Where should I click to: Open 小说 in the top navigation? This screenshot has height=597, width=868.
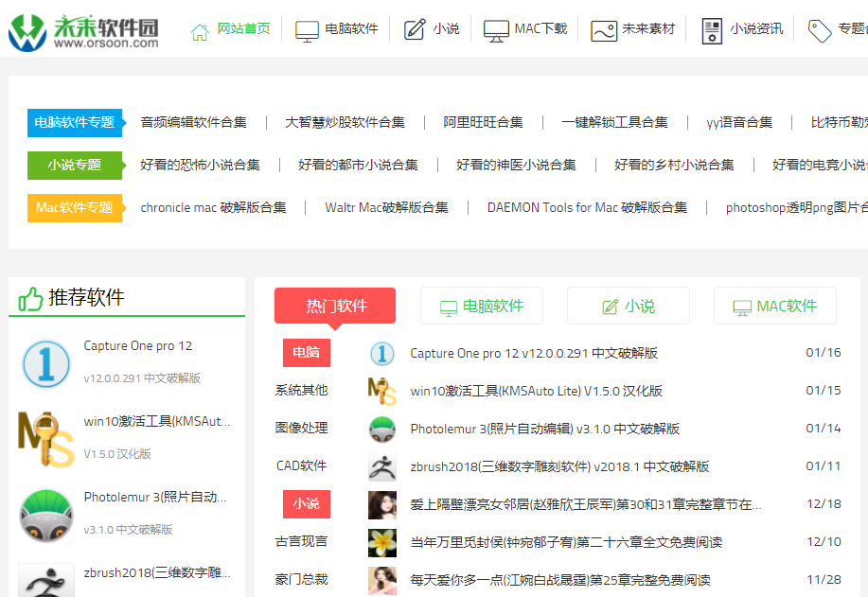[446, 28]
